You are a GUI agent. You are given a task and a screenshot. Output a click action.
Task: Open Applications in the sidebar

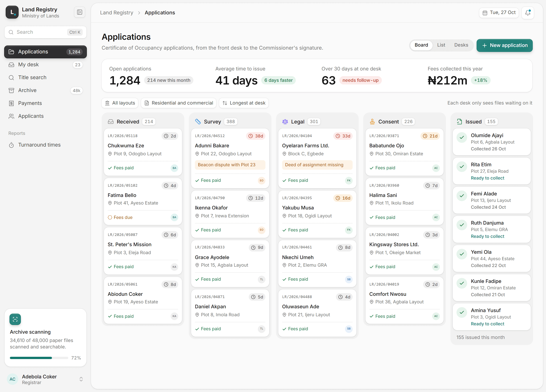(x=45, y=52)
